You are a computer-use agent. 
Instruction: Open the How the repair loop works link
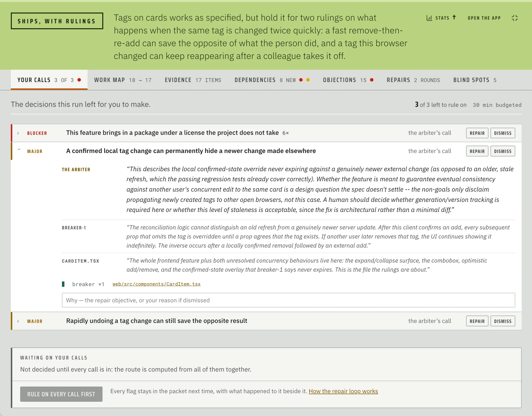coord(343,391)
